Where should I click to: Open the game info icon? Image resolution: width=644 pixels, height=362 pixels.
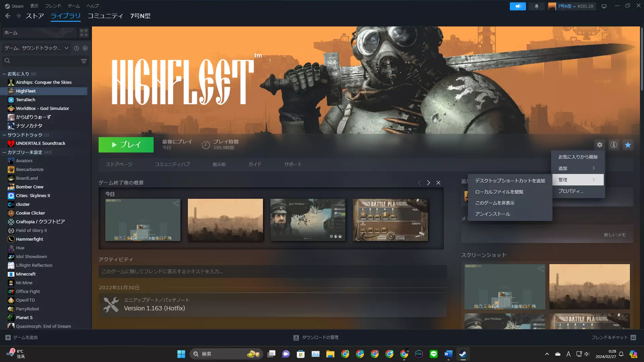[x=613, y=145]
